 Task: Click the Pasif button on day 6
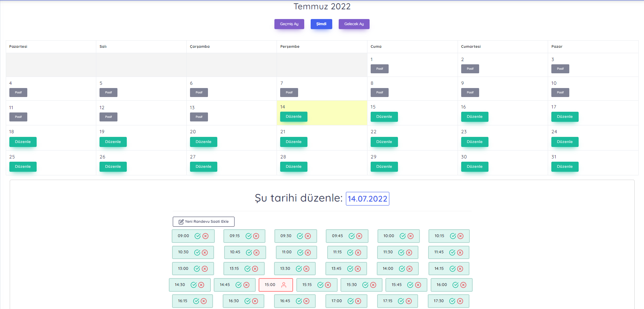click(x=199, y=92)
